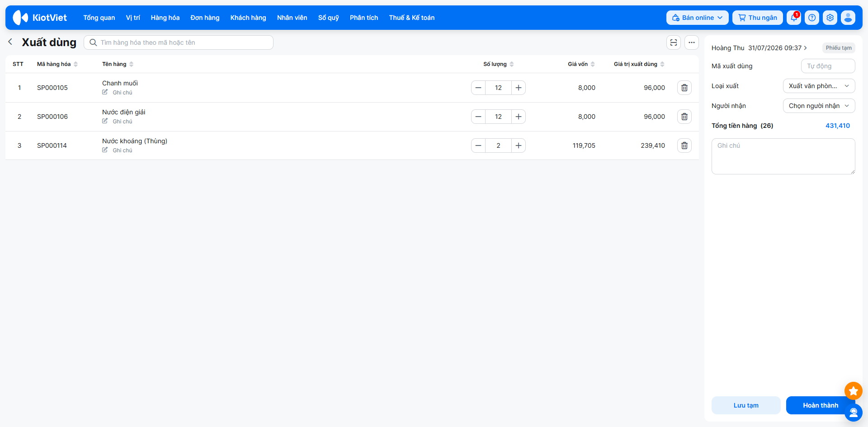The width and height of the screenshot is (868, 427).
Task: Click product code SP000105
Action: (x=52, y=88)
